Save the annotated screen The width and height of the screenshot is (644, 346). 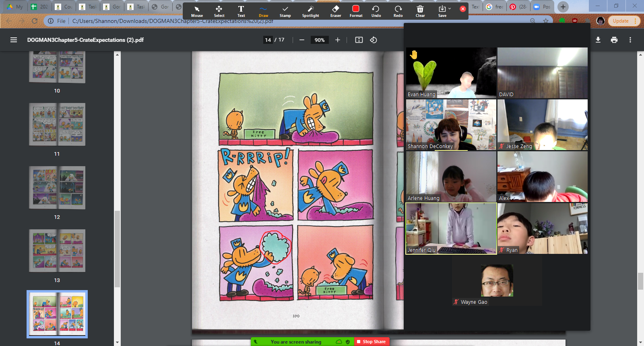click(442, 11)
